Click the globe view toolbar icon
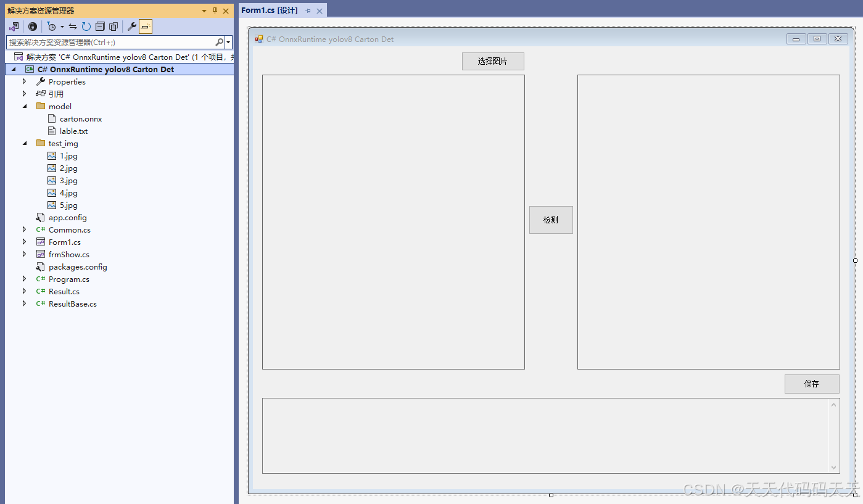This screenshot has height=504, width=863. point(33,27)
